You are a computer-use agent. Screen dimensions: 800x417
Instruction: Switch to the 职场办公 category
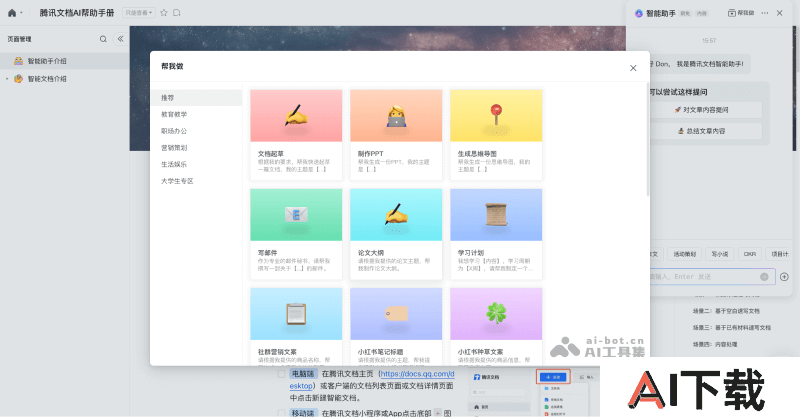coord(173,131)
